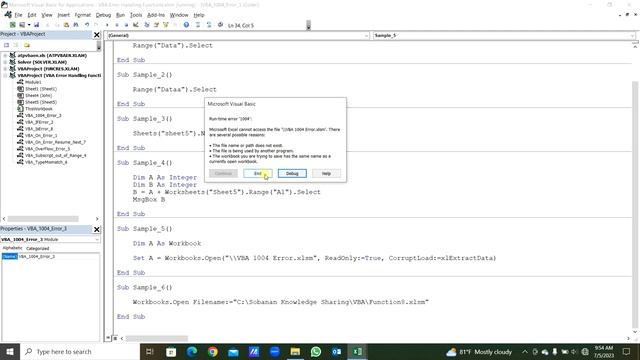640x360 pixels.
Task: Click Help button in error dialog
Action: (326, 173)
